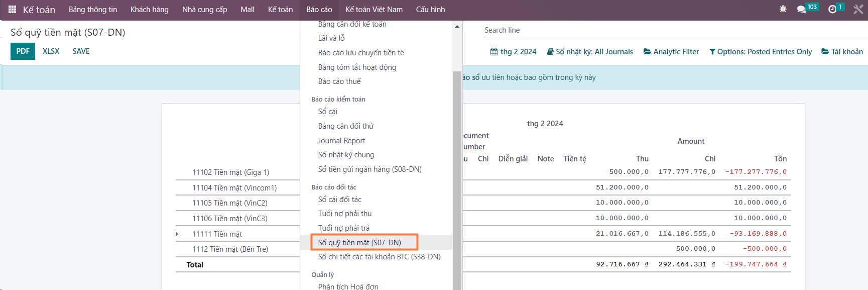Click row 11104 Tiền mặt (Vincom1)

[234, 188]
